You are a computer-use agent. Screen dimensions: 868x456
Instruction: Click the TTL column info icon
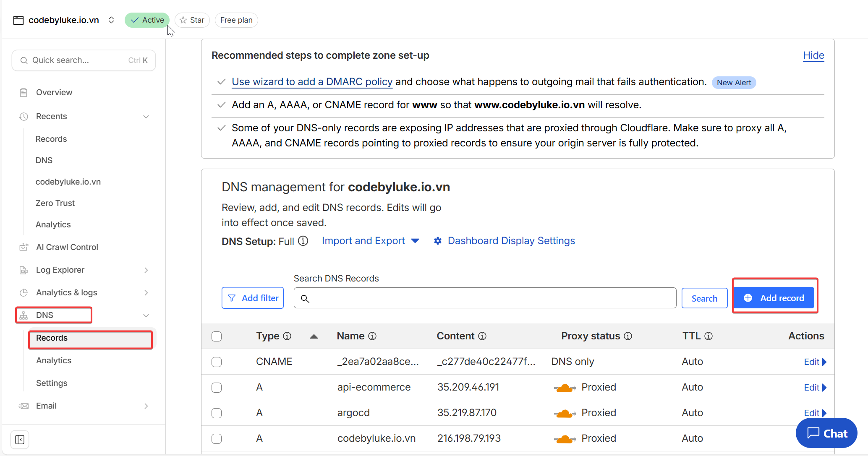pyautogui.click(x=709, y=336)
